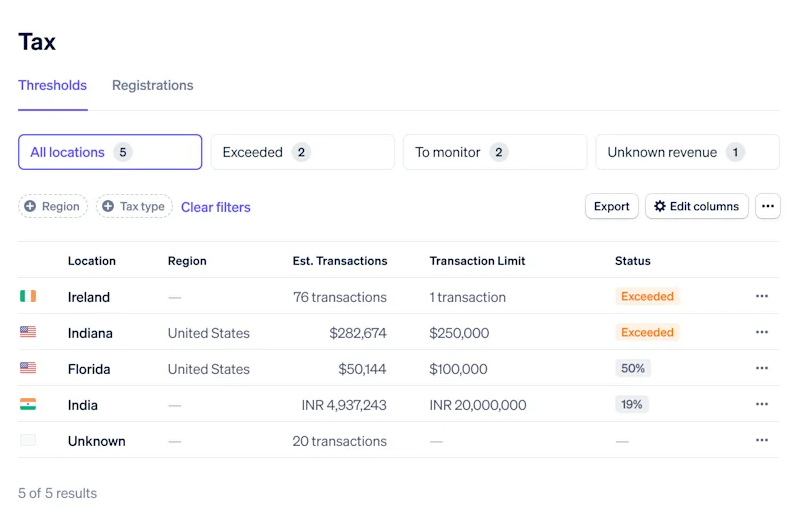Select the Unknown location name

97,442
